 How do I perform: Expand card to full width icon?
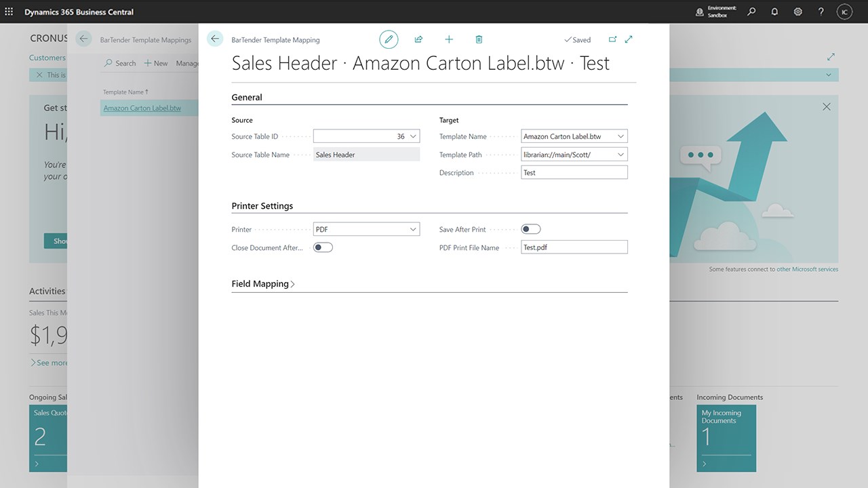pos(629,39)
